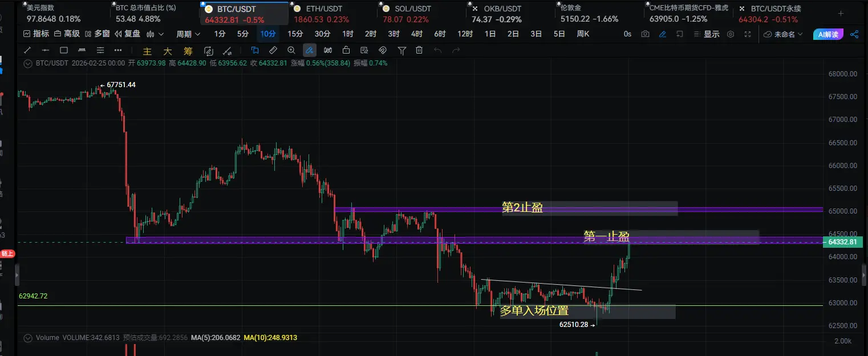This screenshot has height=356, width=868.
Task: Select the horizontal line drawing tool
Action: pyautogui.click(x=46, y=50)
